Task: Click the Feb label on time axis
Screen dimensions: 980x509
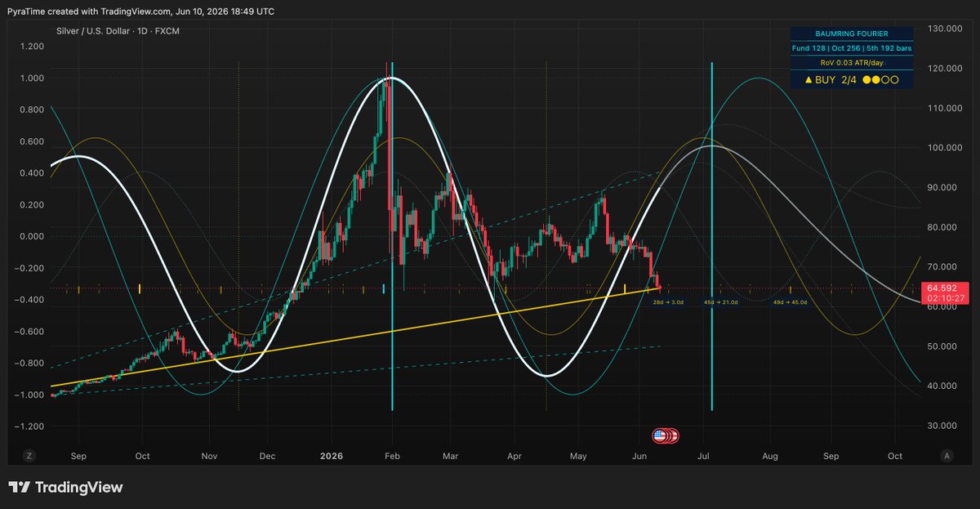Action: click(x=393, y=455)
